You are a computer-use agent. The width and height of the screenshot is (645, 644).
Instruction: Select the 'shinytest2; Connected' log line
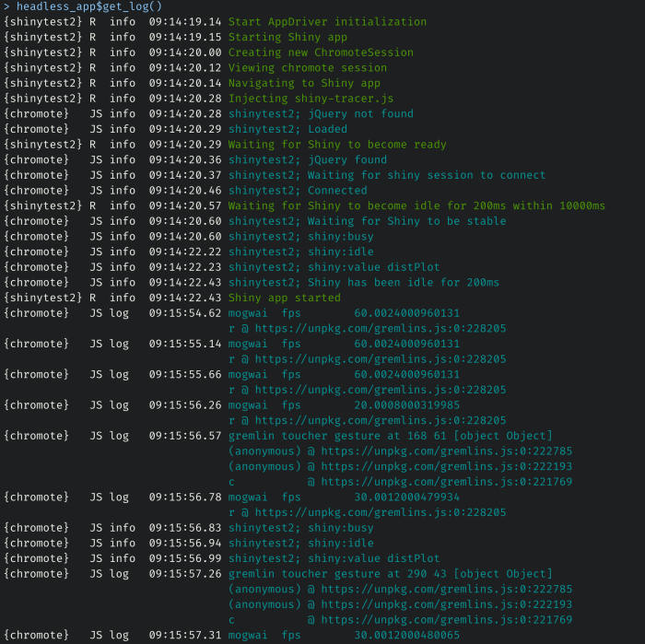298,191
